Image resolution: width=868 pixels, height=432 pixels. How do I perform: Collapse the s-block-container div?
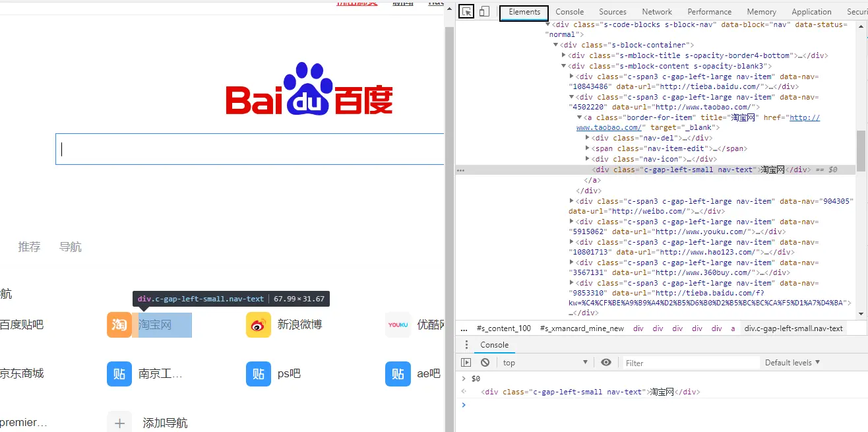[x=556, y=45]
